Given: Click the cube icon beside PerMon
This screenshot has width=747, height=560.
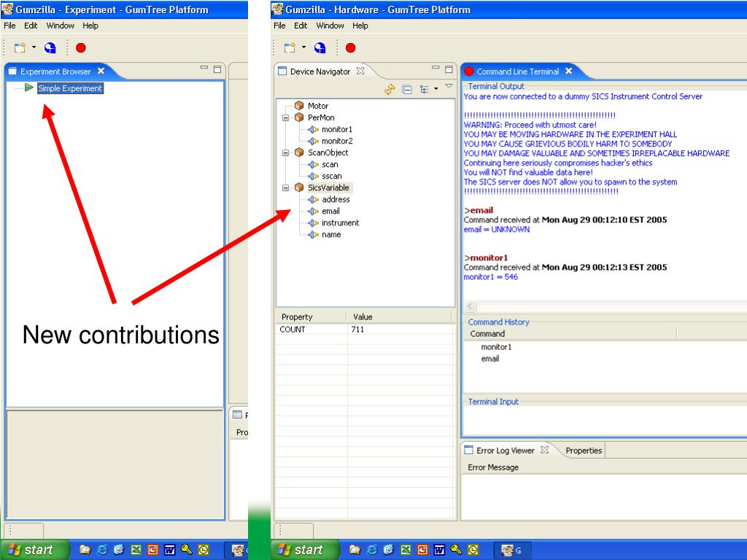Looking at the screenshot, I should pyautogui.click(x=299, y=117).
